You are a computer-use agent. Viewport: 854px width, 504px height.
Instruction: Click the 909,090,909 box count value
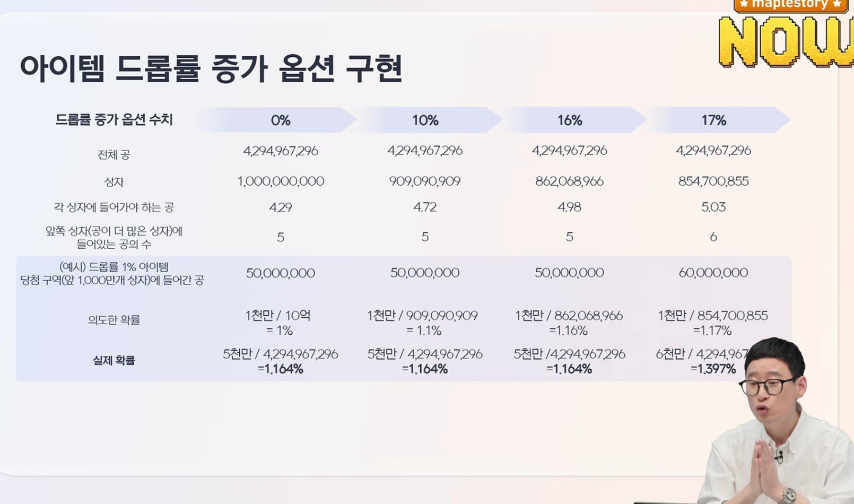pyautogui.click(x=425, y=181)
